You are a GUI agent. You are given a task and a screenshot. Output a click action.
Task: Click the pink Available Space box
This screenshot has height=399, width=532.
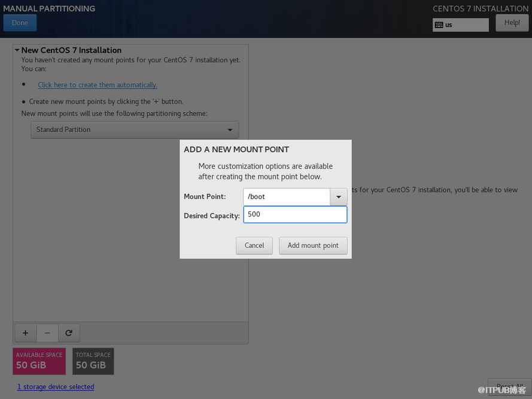coord(39,361)
